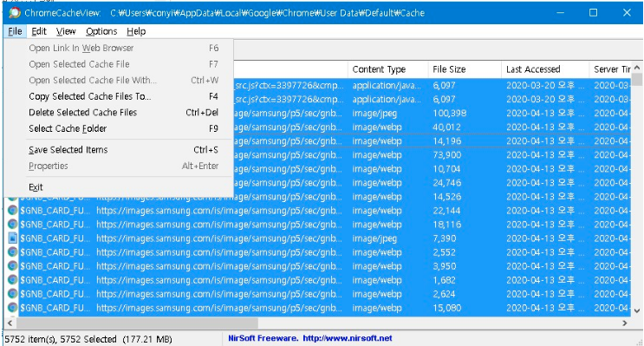The width and height of the screenshot is (644, 346).
Task: Click the image file icon of the 7,390 jpeg row
Action: point(13,238)
